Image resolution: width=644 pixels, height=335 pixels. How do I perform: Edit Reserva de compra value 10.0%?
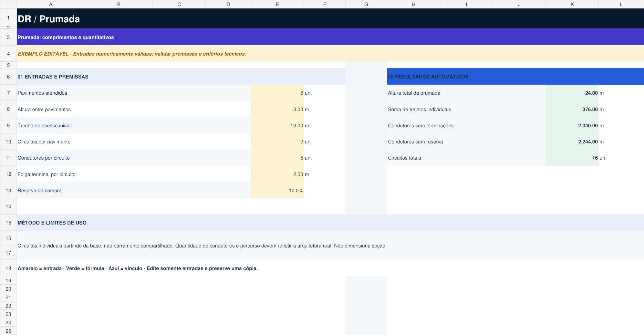(277, 190)
